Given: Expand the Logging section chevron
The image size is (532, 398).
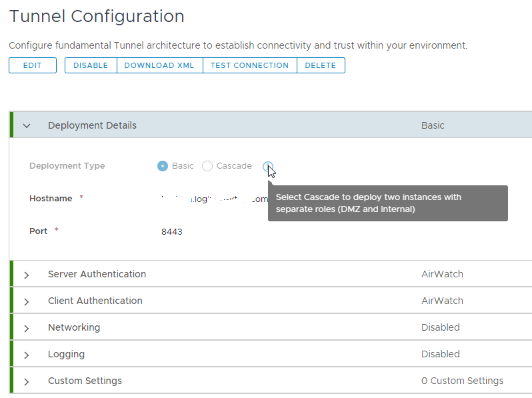Looking at the screenshot, I should coord(27,355).
